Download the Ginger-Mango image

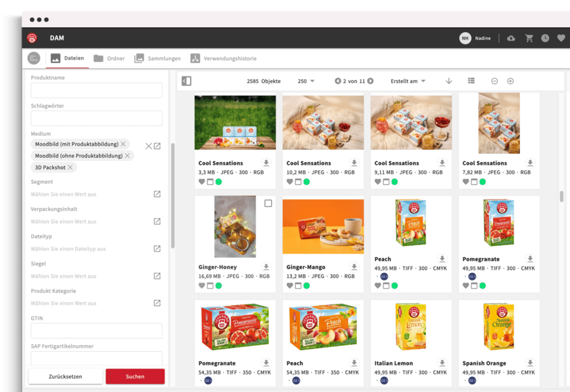354,267
